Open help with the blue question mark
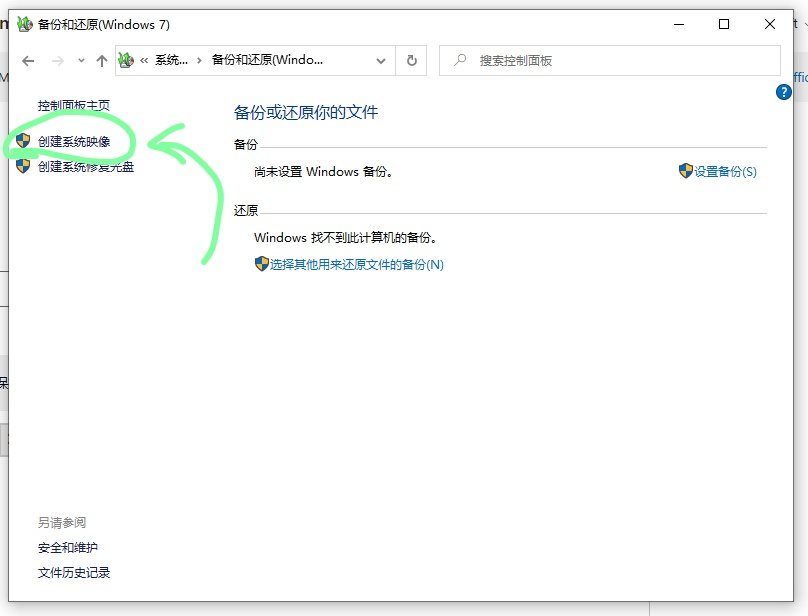 point(783,92)
